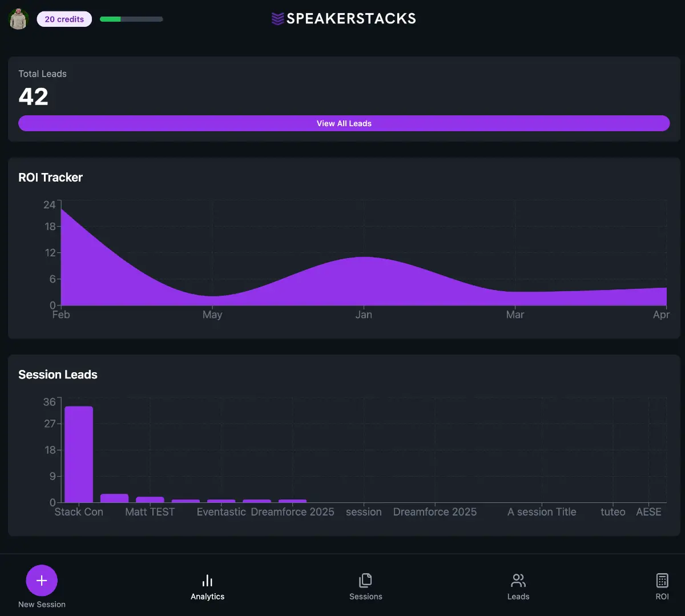Open the user profile avatar
Screen dimensions: 685x616
pyautogui.click(x=19, y=19)
